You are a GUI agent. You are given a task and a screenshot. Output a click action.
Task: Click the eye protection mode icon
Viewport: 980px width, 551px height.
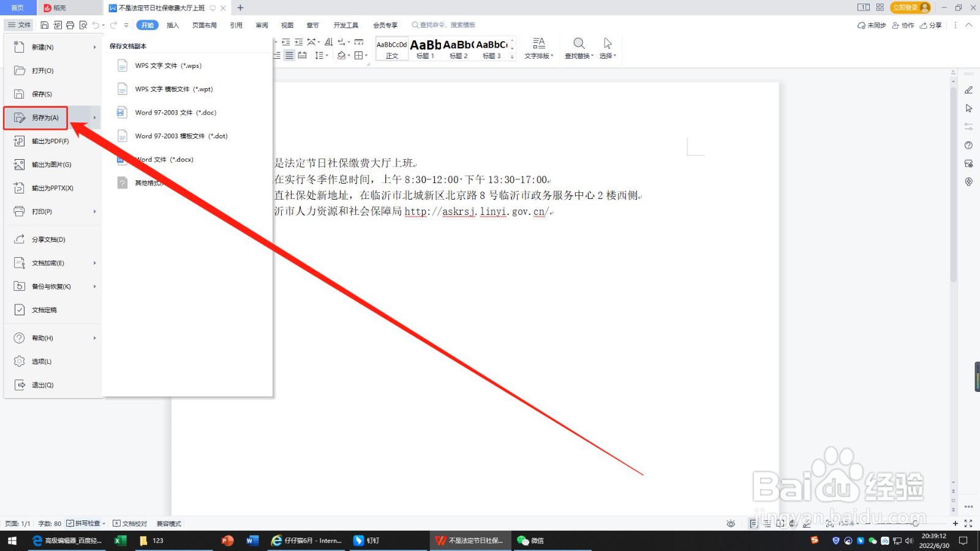[x=731, y=523]
